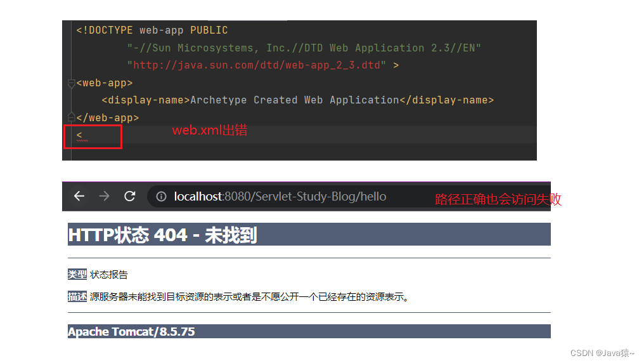The width and height of the screenshot is (644, 363).
Task: Click the HTTP状态 404 heading
Action: pos(163,235)
